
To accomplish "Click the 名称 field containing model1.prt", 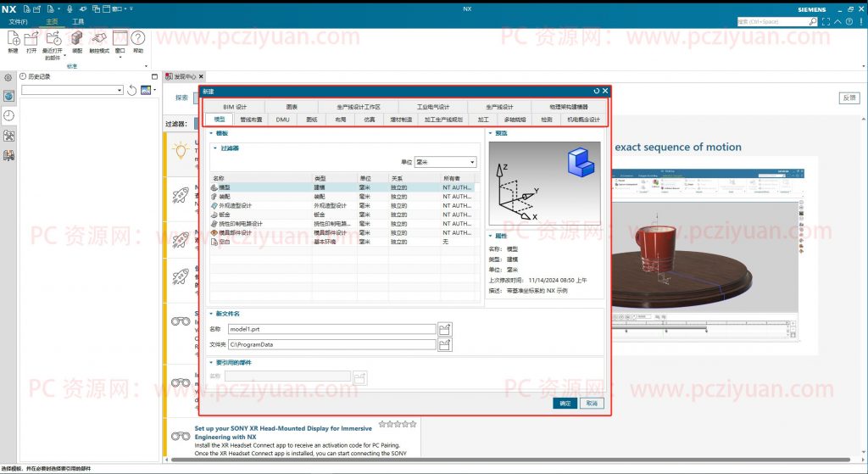I will (331, 330).
